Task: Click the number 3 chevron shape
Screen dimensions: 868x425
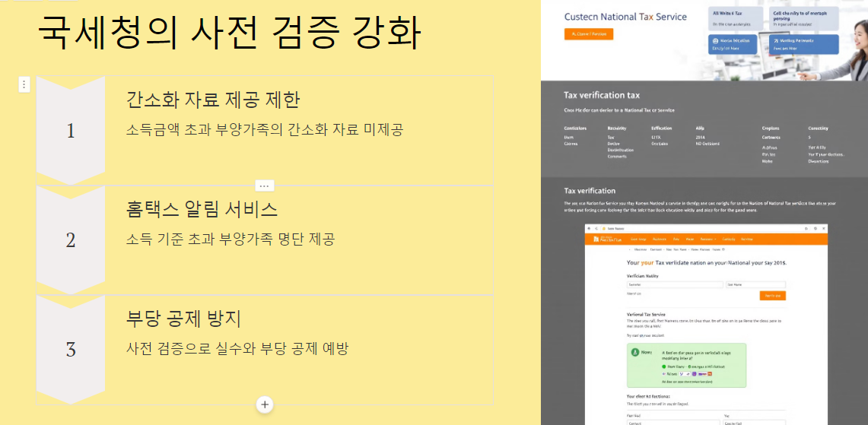Action: [71, 350]
